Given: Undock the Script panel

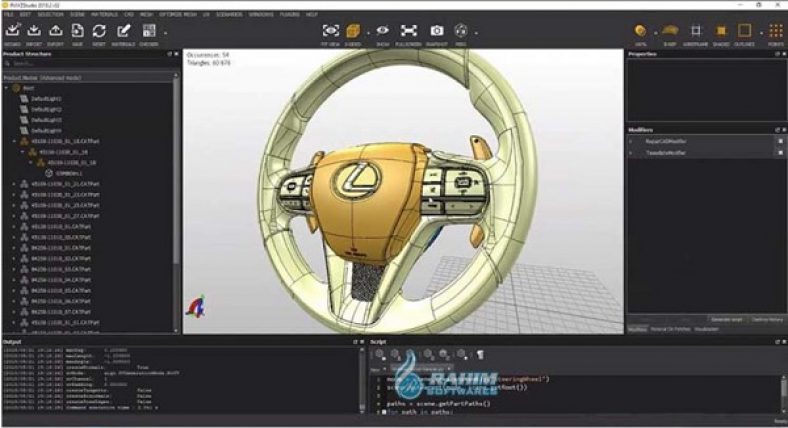Looking at the screenshot, I should 777,342.
